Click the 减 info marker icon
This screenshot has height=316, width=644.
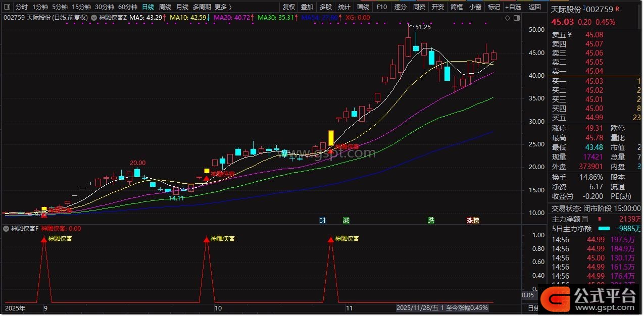[x=346, y=221]
